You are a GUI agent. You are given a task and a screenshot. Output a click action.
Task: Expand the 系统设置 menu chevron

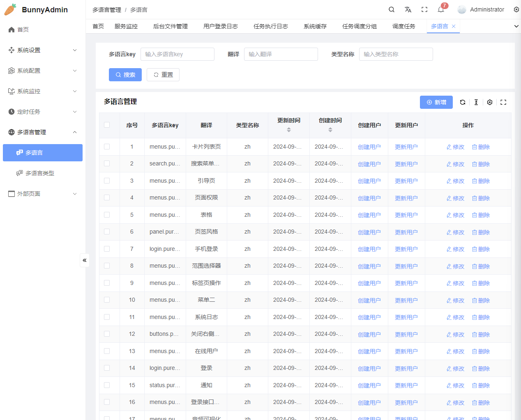(75, 50)
